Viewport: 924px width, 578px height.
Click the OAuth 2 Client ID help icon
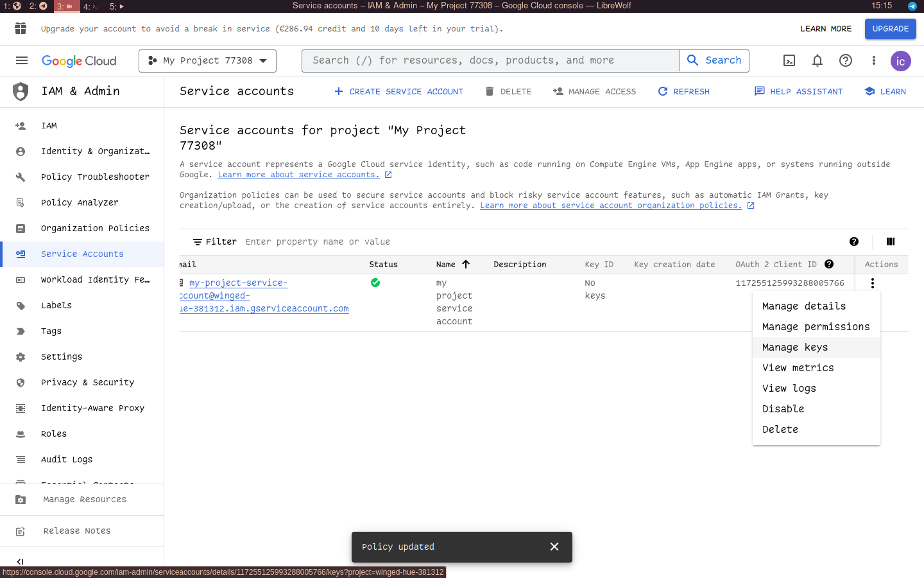(829, 263)
